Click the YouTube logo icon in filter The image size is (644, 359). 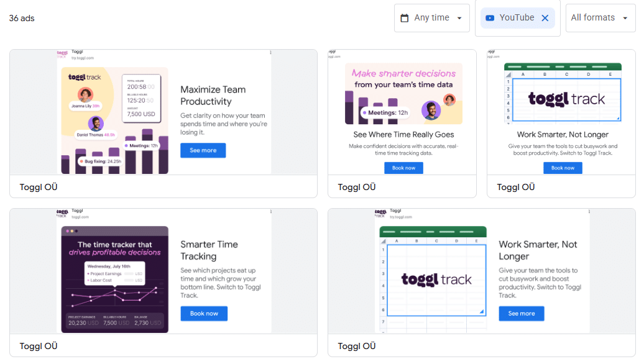point(490,18)
